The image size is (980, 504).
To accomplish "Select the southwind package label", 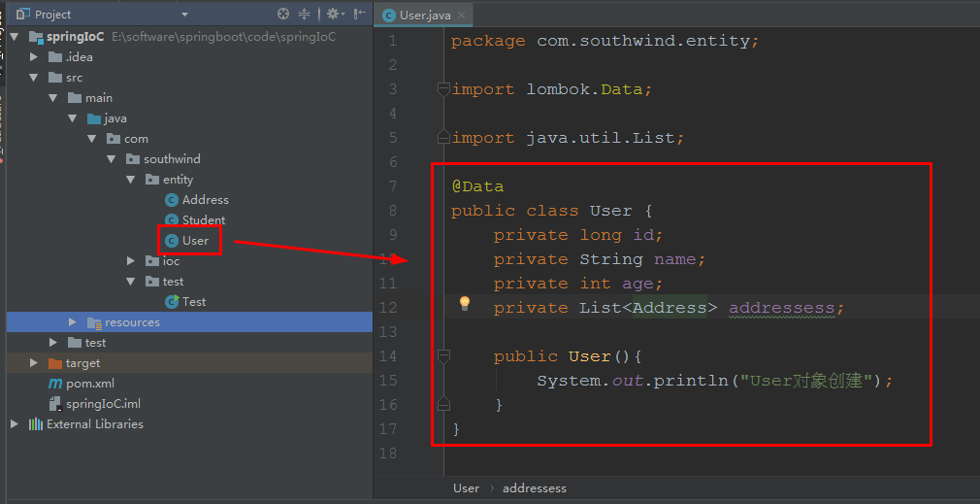I will point(172,159).
